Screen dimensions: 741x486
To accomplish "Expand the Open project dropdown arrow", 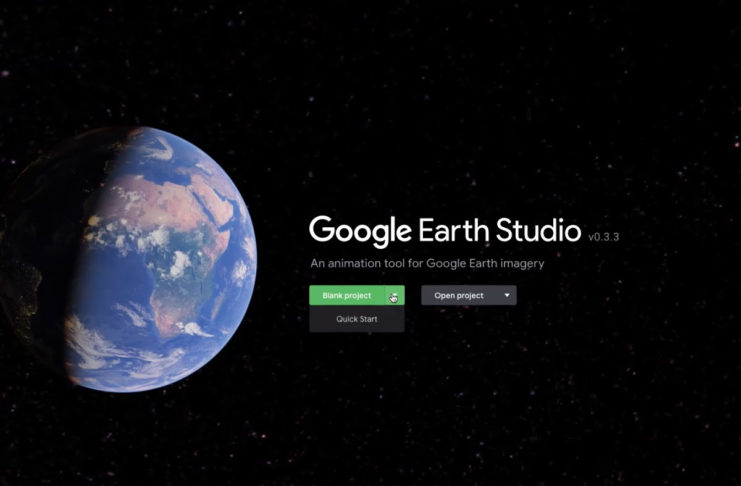I will [x=507, y=295].
